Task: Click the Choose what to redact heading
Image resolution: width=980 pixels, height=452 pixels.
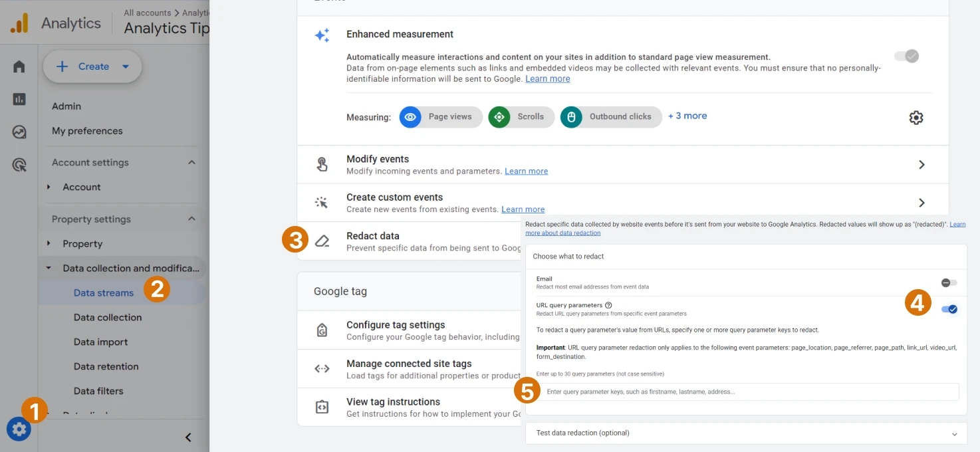Action: (568, 257)
